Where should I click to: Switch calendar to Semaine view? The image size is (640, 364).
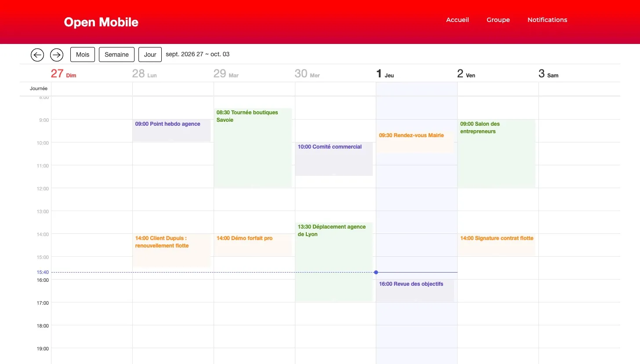click(x=116, y=55)
